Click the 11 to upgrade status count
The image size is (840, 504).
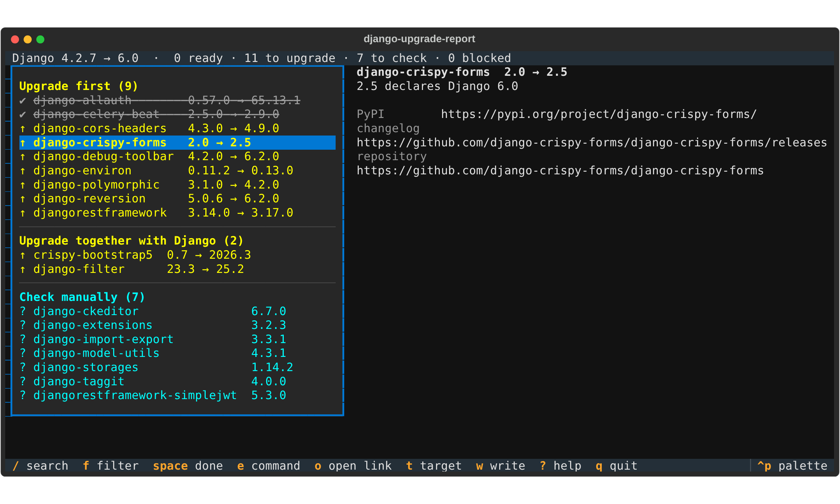pos(290,58)
